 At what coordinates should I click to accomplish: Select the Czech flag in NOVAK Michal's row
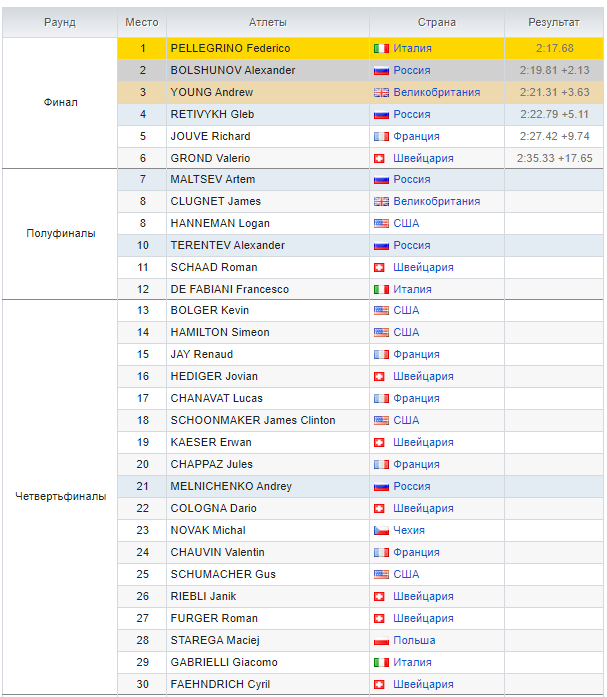pos(380,530)
